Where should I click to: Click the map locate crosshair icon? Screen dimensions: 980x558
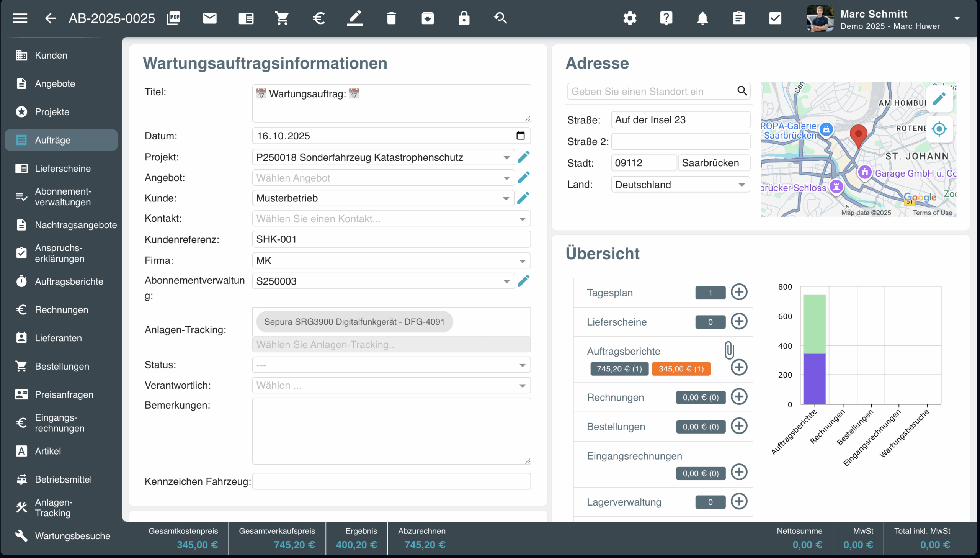pyautogui.click(x=939, y=129)
